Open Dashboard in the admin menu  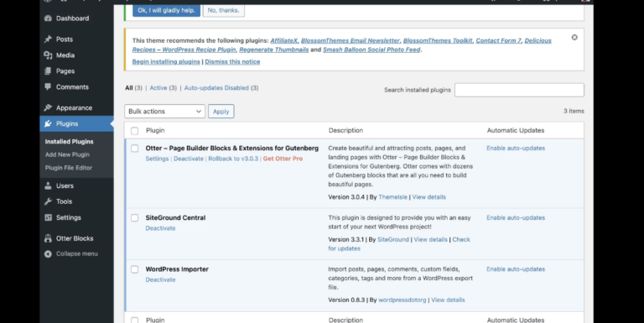(x=72, y=18)
